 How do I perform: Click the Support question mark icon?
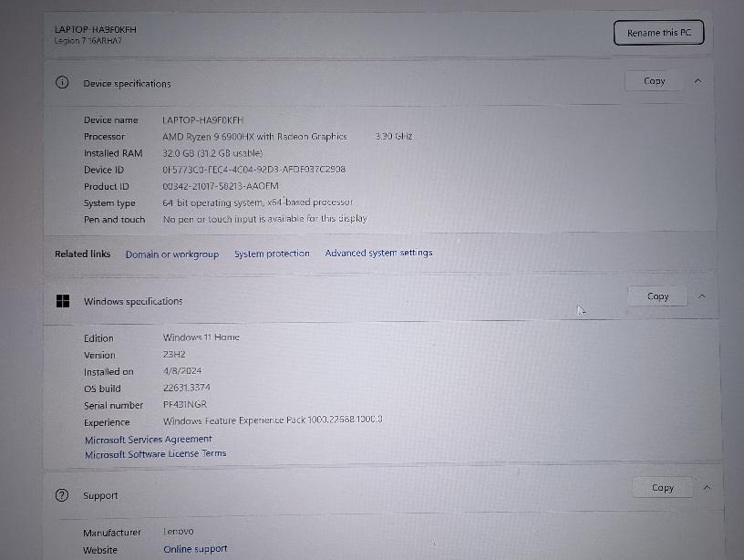pos(62,495)
